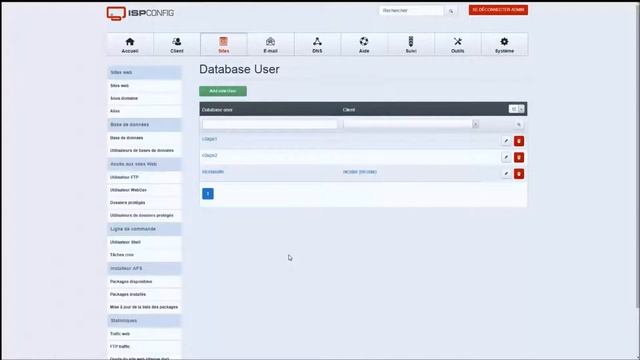Open the Accueil home module
Image resolution: width=640 pixels, height=360 pixels.
tap(130, 44)
